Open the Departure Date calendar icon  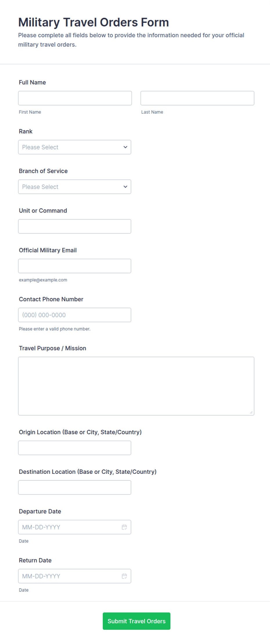pos(124,527)
